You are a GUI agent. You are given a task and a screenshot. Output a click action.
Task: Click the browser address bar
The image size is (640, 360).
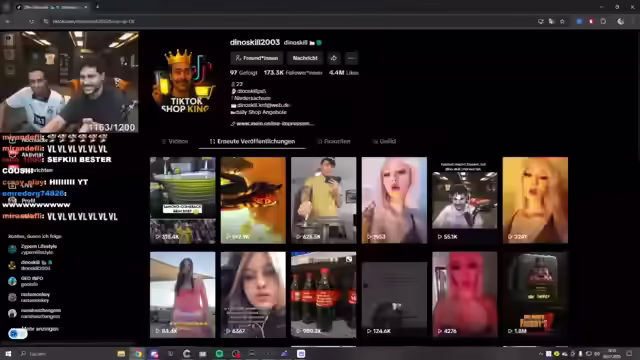286,21
